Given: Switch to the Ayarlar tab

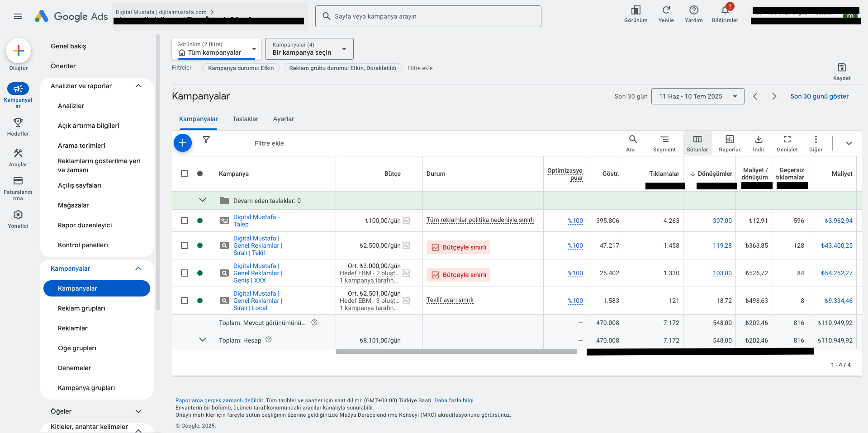Looking at the screenshot, I should click(x=284, y=119).
